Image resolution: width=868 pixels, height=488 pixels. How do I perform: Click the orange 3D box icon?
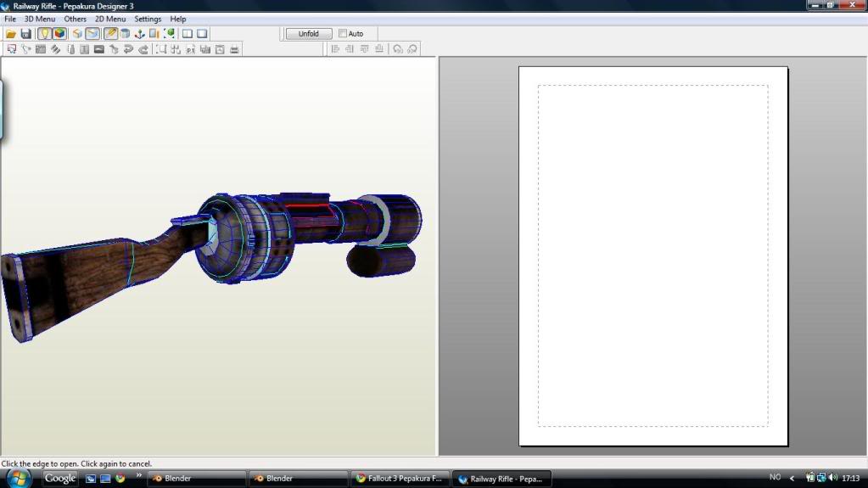(77, 34)
